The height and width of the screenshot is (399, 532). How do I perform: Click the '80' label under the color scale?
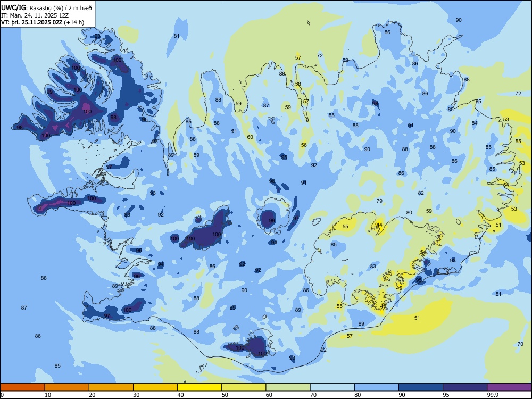coord(358,395)
